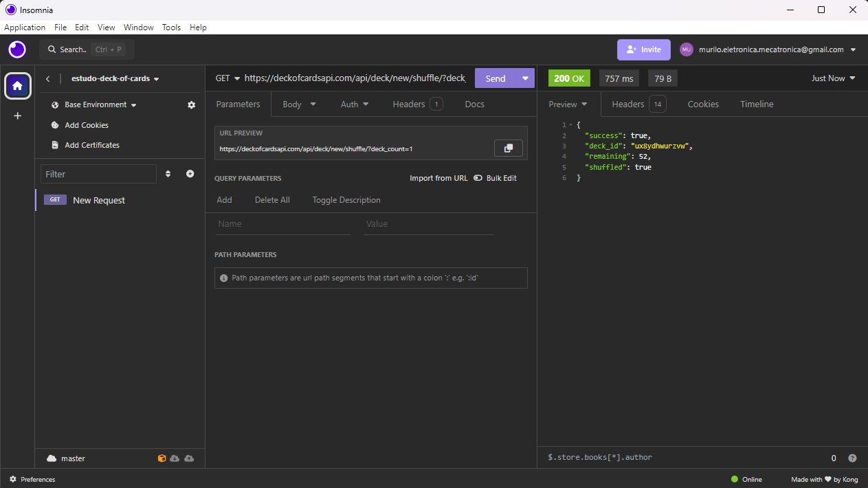The width and height of the screenshot is (868, 488).
Task: Expand the Base Environment dropdown
Action: tap(94, 105)
